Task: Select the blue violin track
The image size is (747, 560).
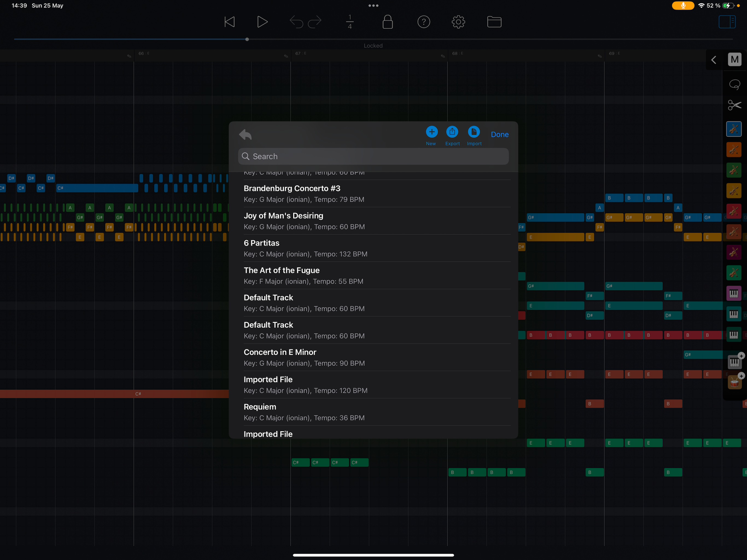Action: coord(734,129)
